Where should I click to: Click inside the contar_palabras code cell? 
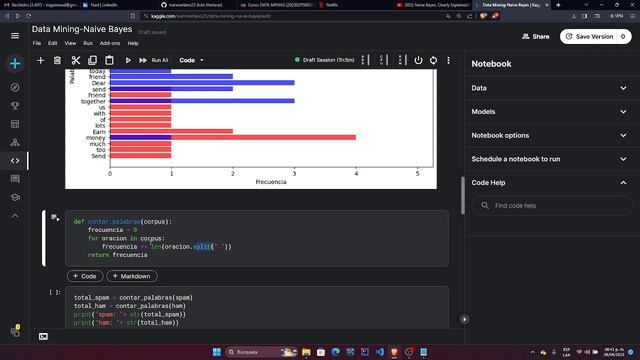click(x=257, y=238)
